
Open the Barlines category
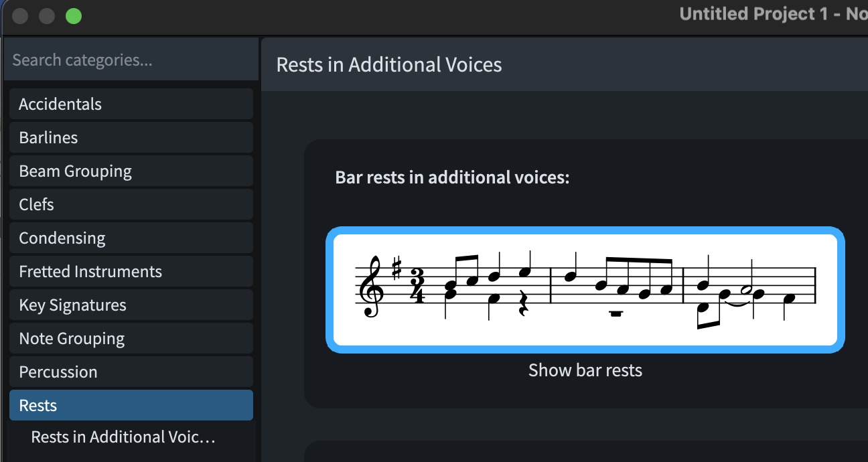(131, 137)
